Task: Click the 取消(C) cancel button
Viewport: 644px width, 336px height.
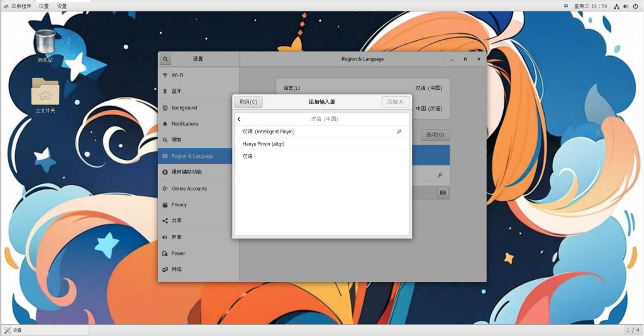Action: [248, 102]
